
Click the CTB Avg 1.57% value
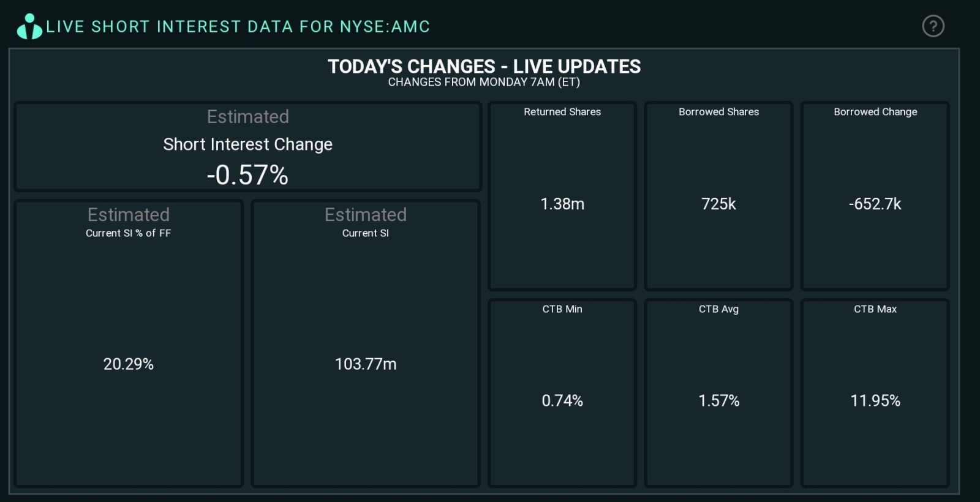[718, 401]
